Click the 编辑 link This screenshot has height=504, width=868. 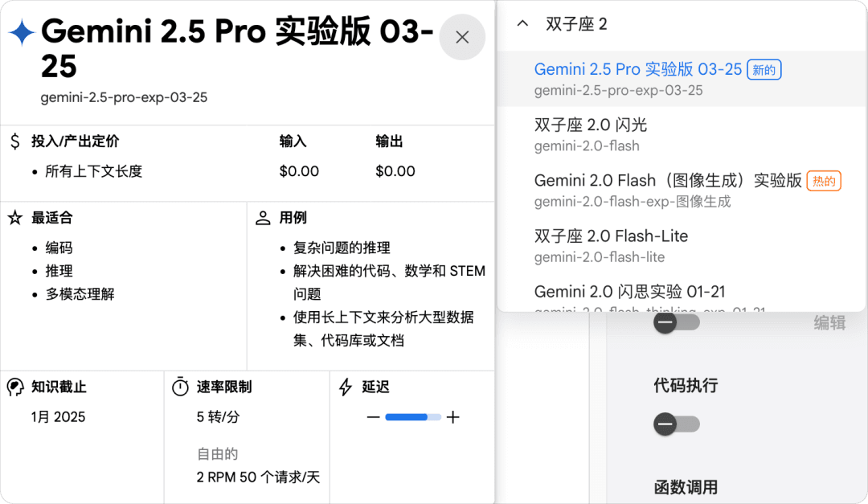tap(829, 323)
